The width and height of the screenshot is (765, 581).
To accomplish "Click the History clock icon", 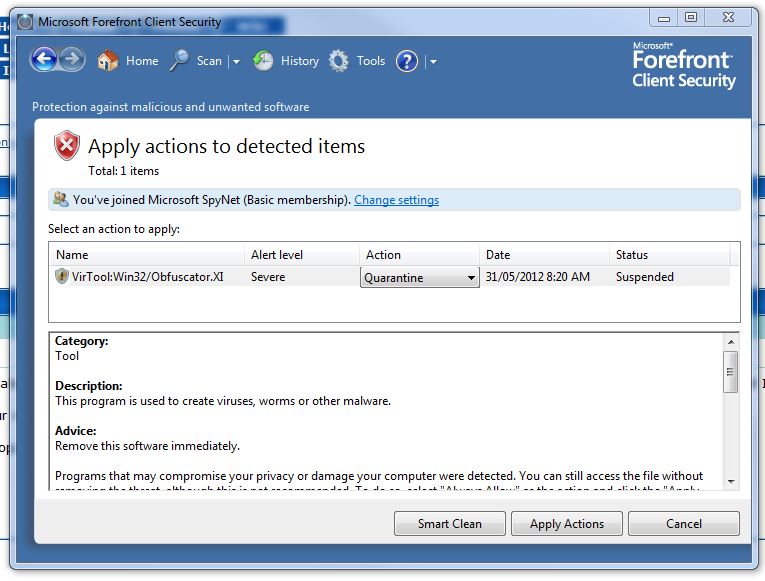I will (x=263, y=61).
